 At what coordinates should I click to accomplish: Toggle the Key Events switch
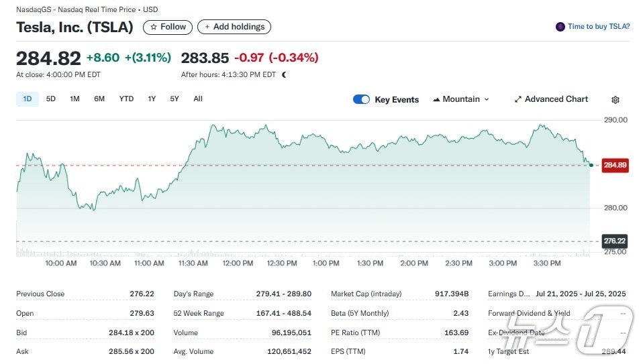[x=361, y=99]
